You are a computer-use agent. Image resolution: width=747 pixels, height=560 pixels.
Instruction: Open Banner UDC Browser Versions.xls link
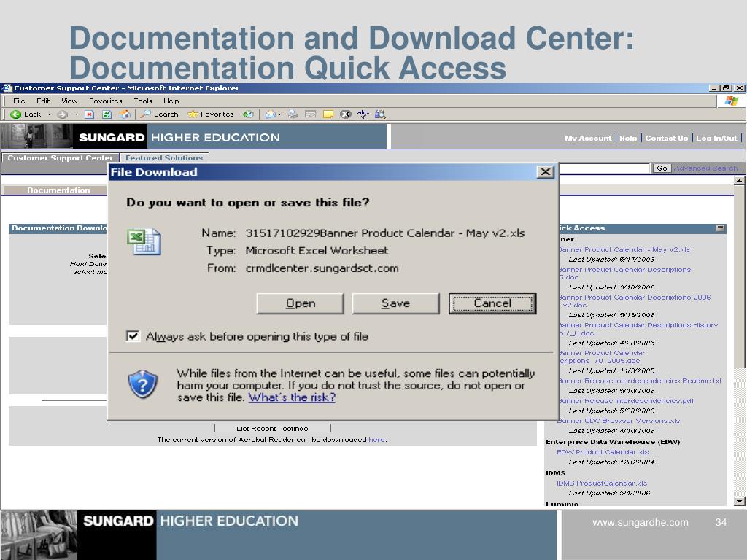619,421
